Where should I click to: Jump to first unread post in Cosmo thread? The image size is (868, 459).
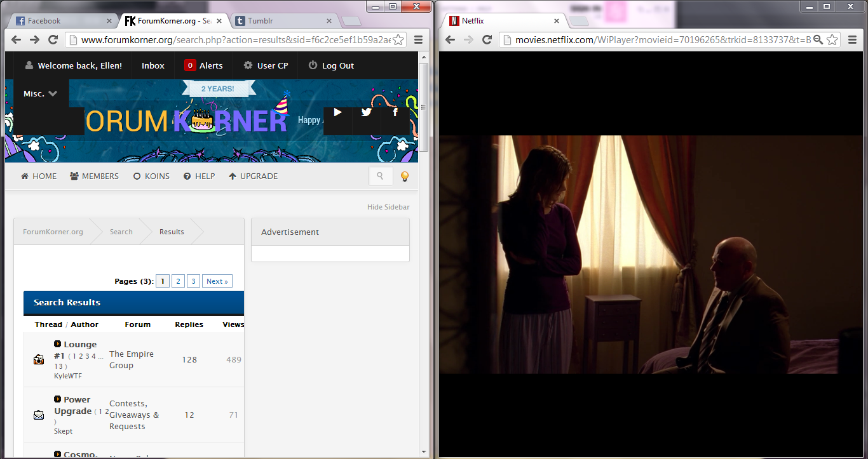point(58,455)
